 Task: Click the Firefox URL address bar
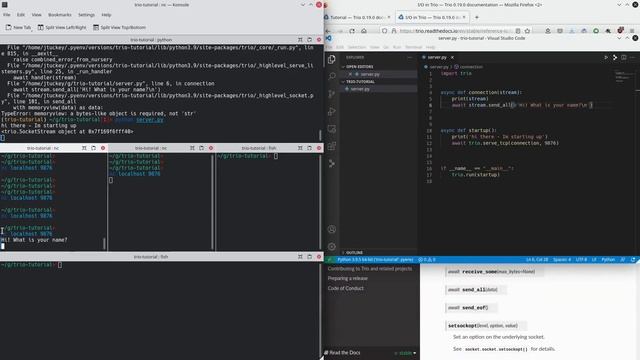pos(456,31)
